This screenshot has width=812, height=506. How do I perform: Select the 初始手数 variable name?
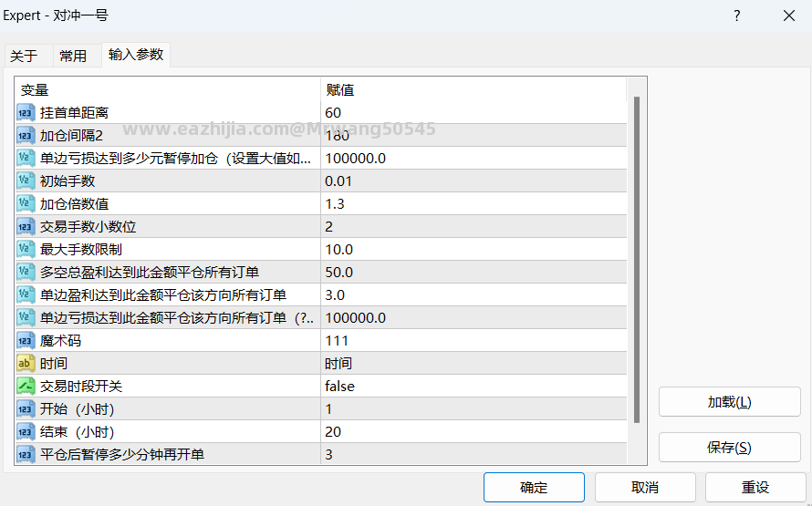[68, 181]
